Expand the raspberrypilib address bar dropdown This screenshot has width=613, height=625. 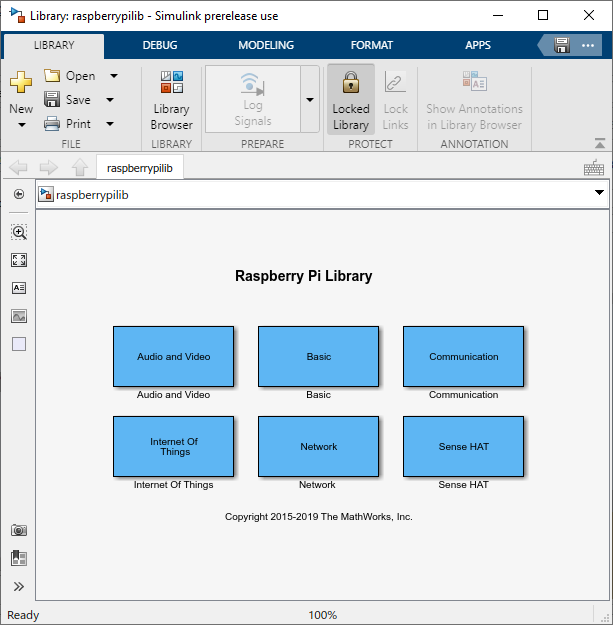[x=599, y=193]
